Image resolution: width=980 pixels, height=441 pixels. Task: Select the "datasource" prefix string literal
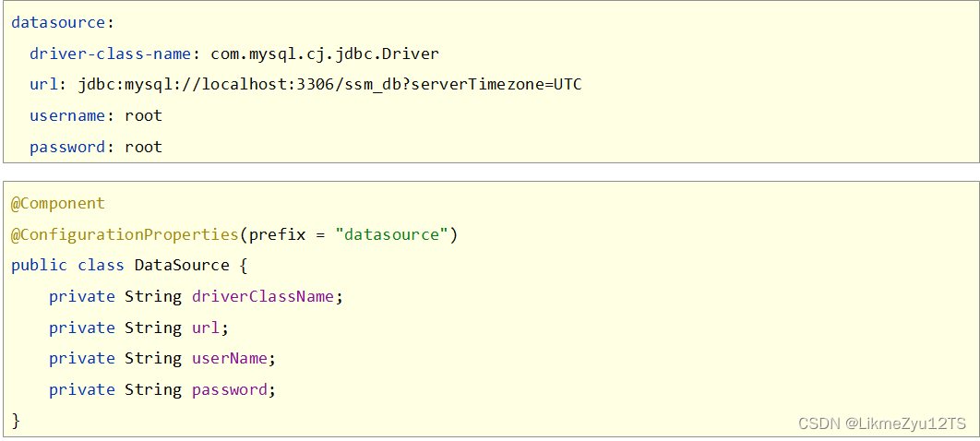(392, 235)
